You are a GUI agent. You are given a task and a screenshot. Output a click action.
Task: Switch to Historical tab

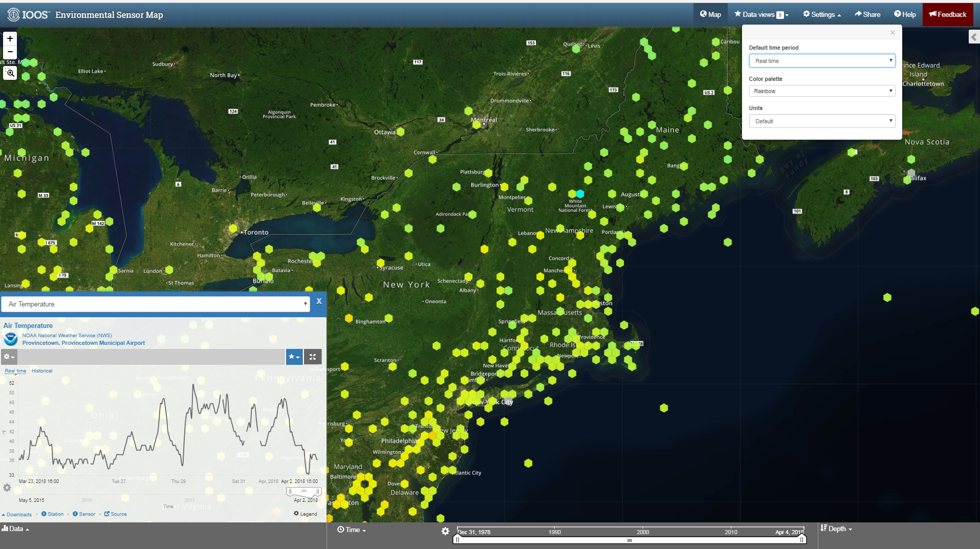coord(42,370)
